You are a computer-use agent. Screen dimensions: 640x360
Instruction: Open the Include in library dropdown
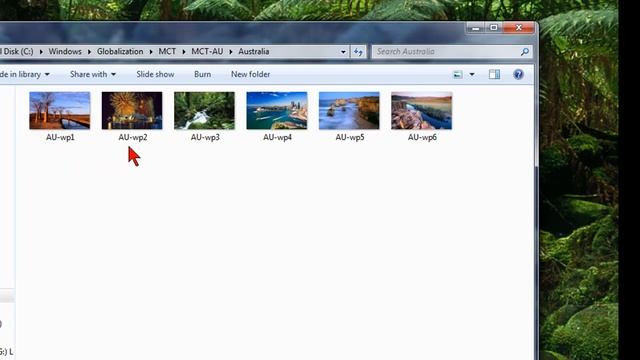24,74
